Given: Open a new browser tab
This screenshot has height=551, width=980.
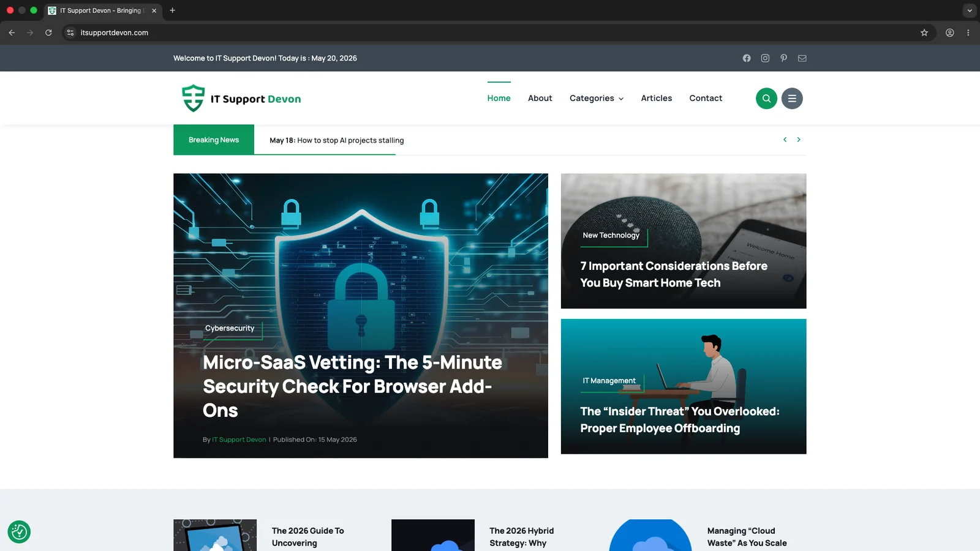Looking at the screenshot, I should tap(173, 10).
